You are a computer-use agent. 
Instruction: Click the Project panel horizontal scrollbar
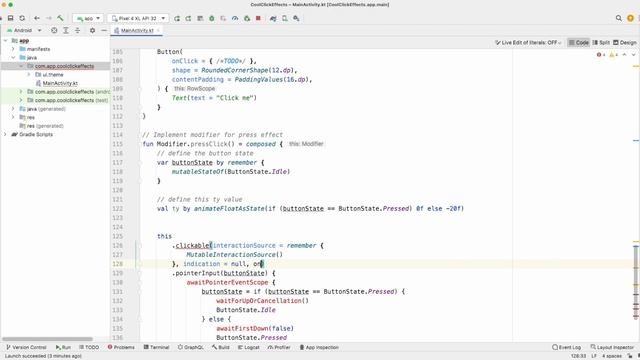47,339
